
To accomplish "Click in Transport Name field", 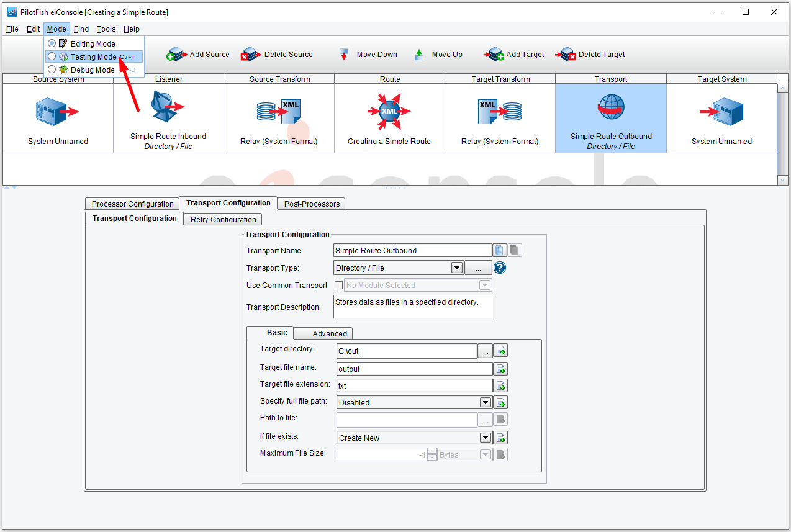I will 412,250.
